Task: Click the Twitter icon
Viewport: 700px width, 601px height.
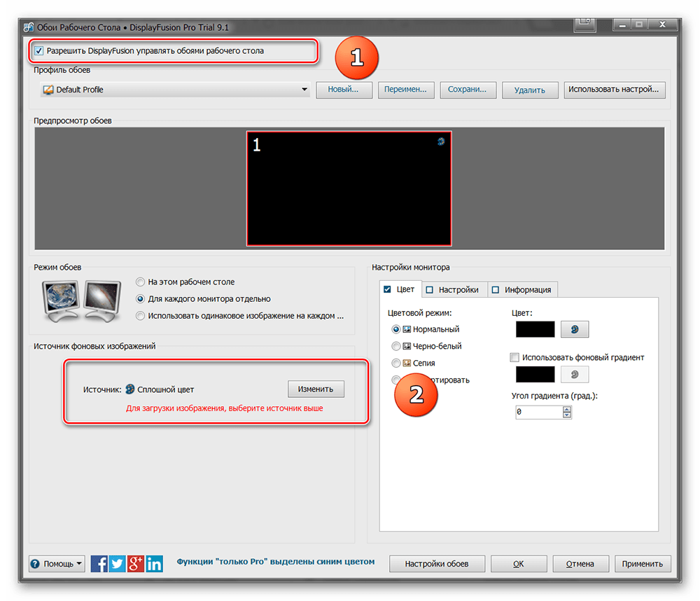Action: (118, 563)
